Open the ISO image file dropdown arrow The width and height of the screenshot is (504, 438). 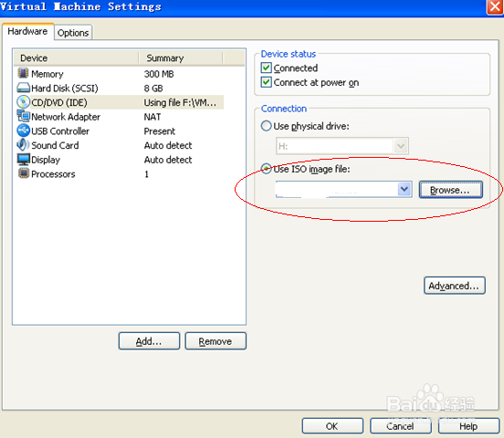click(x=404, y=189)
